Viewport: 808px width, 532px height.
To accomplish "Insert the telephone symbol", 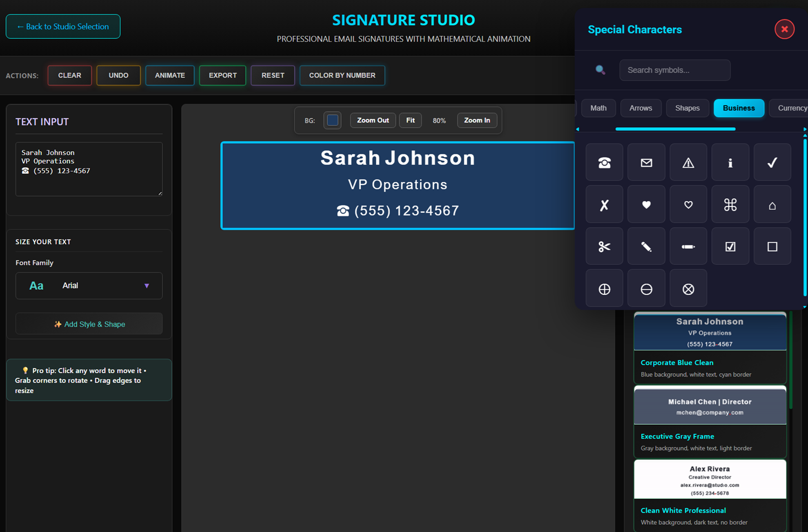I will (x=604, y=163).
